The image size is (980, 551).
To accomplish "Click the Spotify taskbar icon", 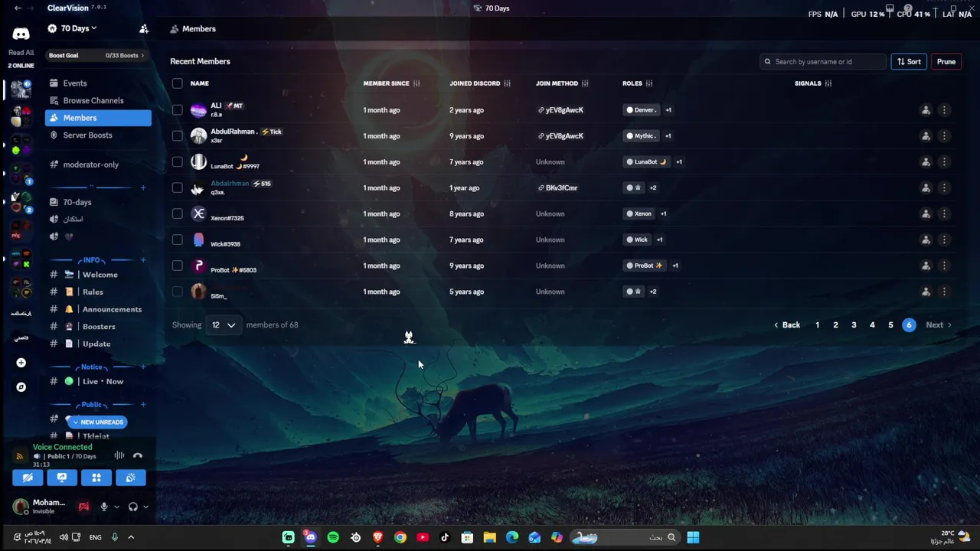I will (x=333, y=537).
